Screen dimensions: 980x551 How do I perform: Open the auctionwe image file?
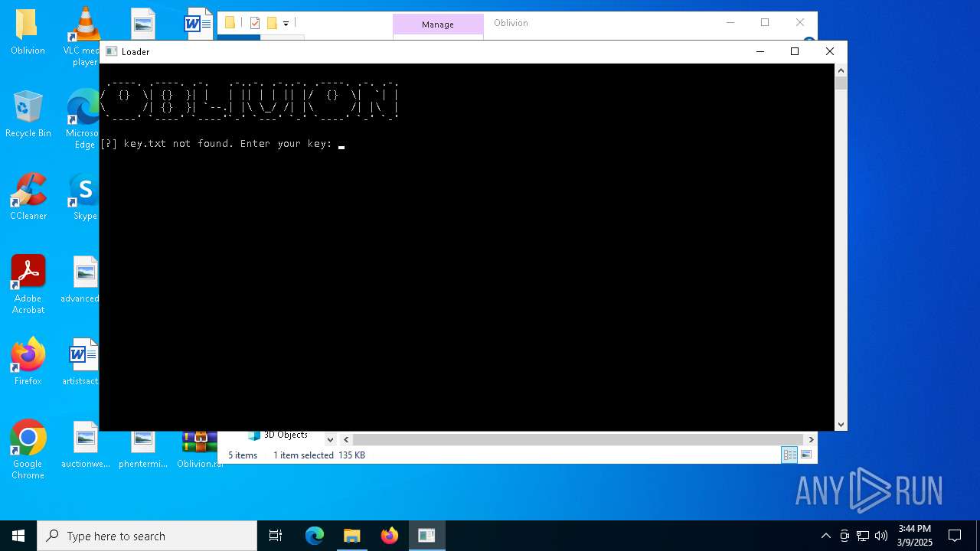[85, 445]
